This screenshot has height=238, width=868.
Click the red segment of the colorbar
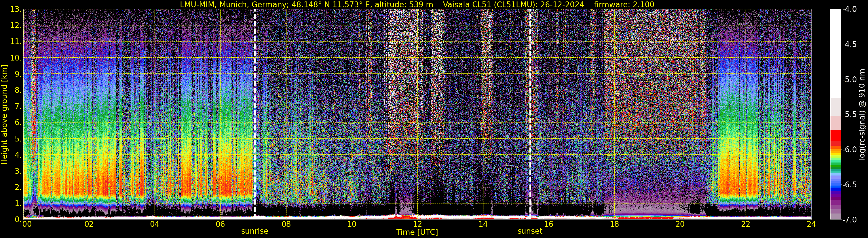tap(836, 135)
